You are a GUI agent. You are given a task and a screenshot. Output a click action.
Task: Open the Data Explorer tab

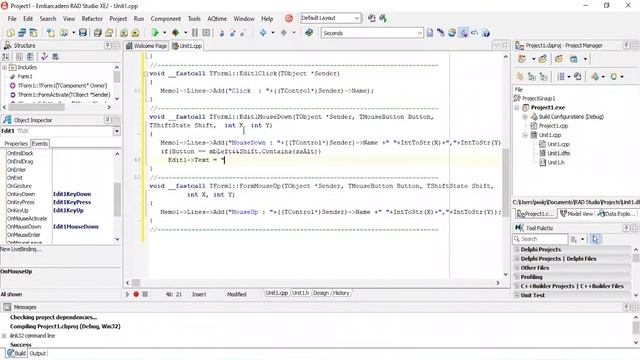(617, 214)
